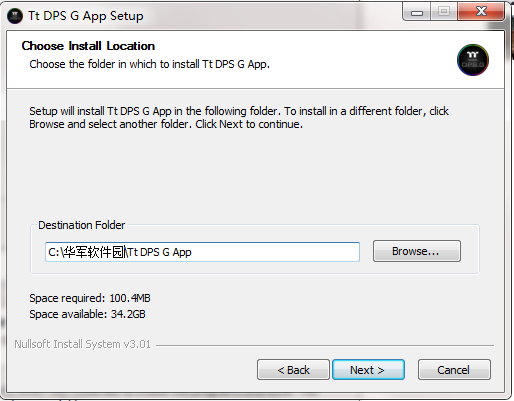
Task: Click the 'Destination Folder' group label
Action: [82, 225]
